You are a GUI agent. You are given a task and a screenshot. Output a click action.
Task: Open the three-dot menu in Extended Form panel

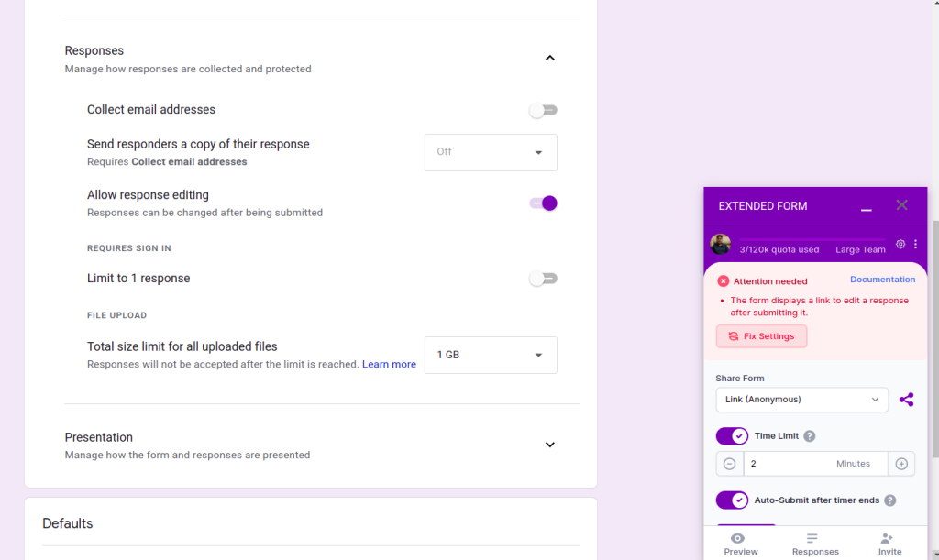(917, 245)
